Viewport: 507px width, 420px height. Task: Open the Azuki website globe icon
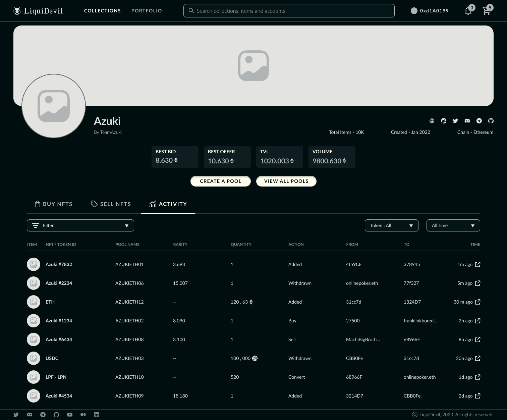click(432, 121)
